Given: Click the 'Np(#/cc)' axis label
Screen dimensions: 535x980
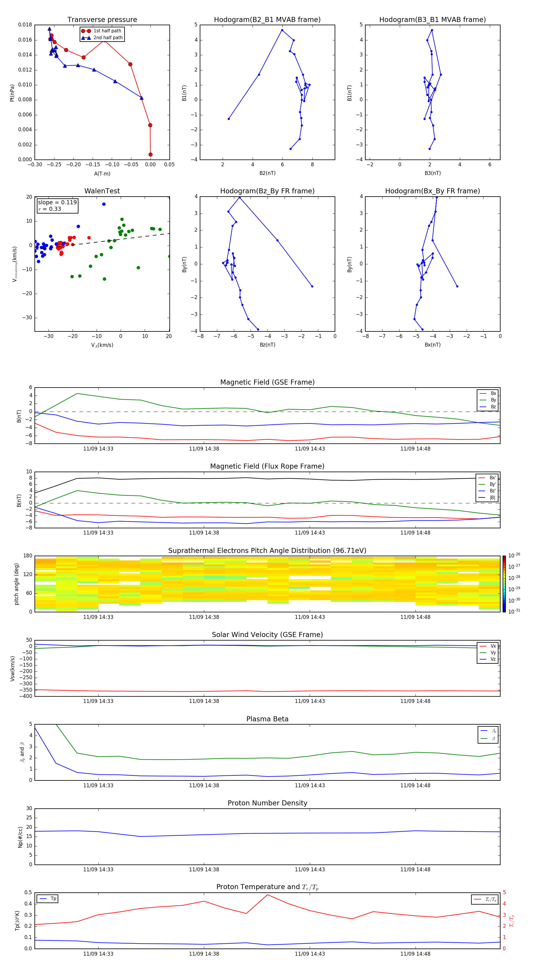Looking at the screenshot, I should (x=20, y=837).
